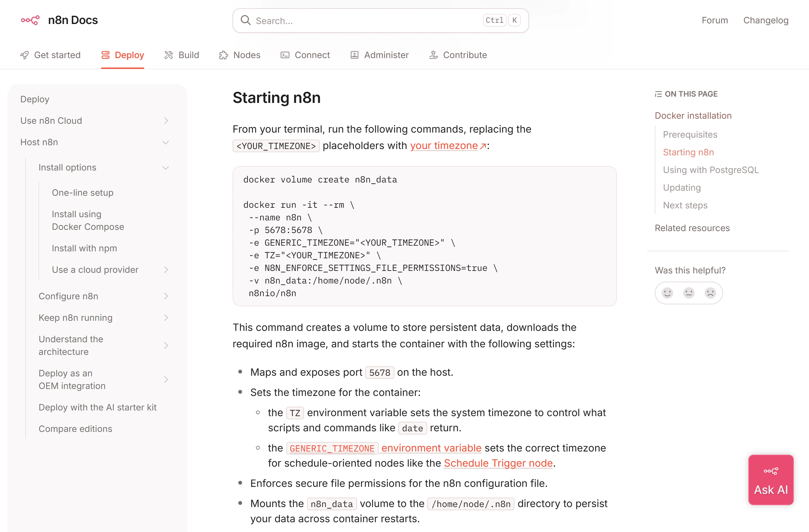809x532 pixels.
Task: Jump to Updating section
Action: (x=682, y=188)
